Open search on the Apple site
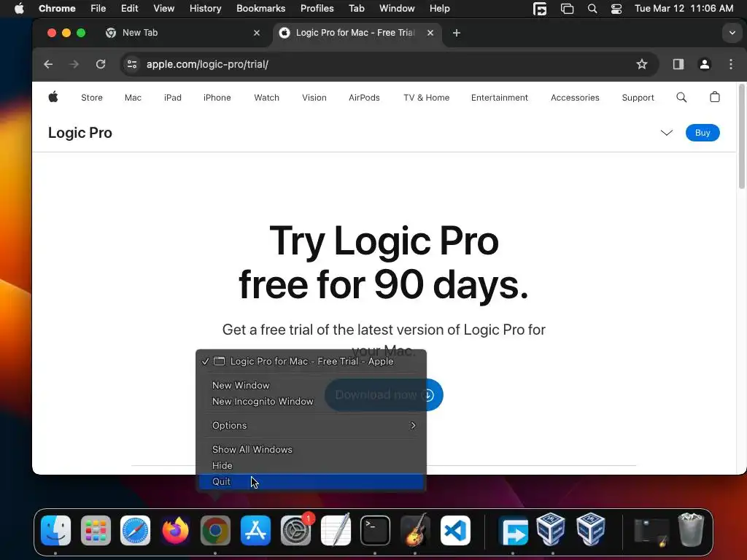Image resolution: width=747 pixels, height=560 pixels. (x=681, y=97)
